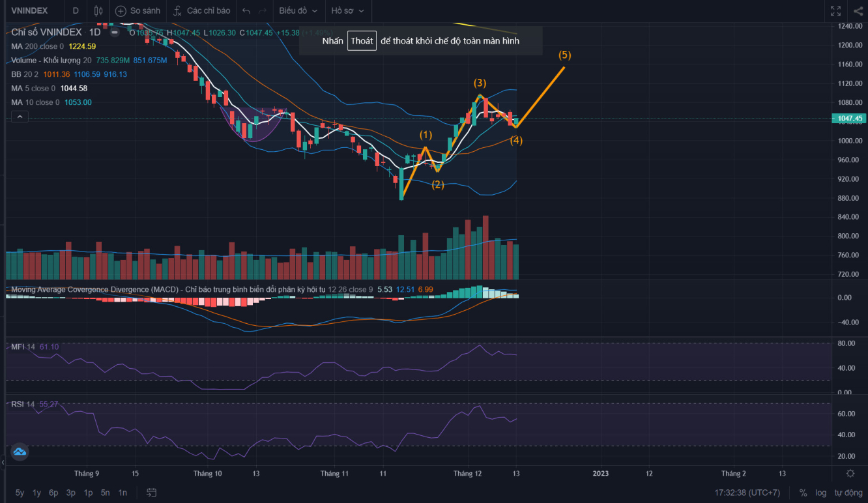This screenshot has height=503, width=868.
Task: Open the go-to-date calendar icon
Action: click(x=152, y=493)
